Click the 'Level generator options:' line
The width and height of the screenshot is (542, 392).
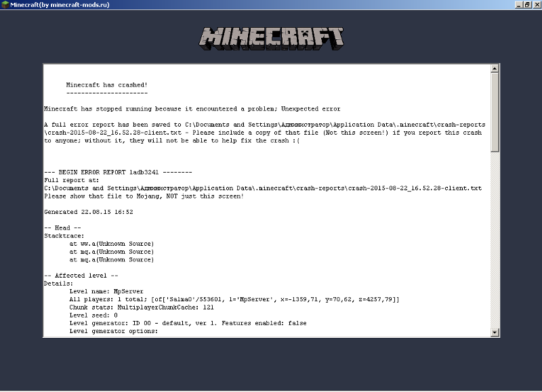113,331
